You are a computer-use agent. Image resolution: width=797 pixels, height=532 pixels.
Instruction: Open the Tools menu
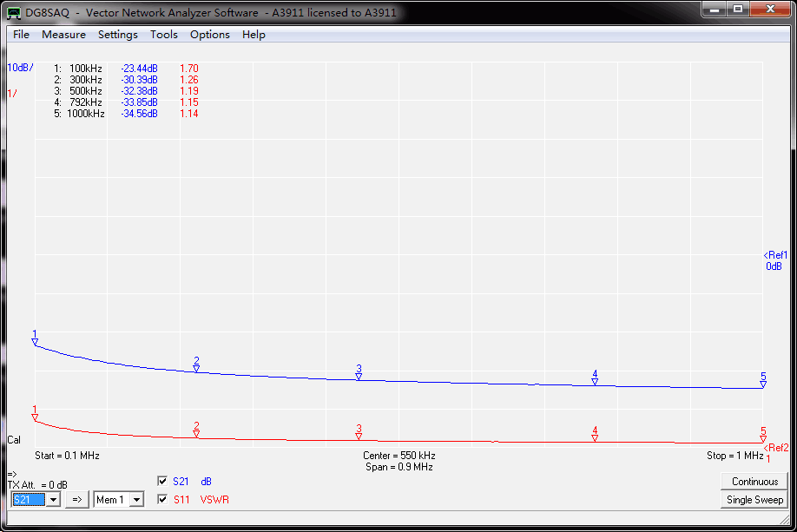point(164,35)
